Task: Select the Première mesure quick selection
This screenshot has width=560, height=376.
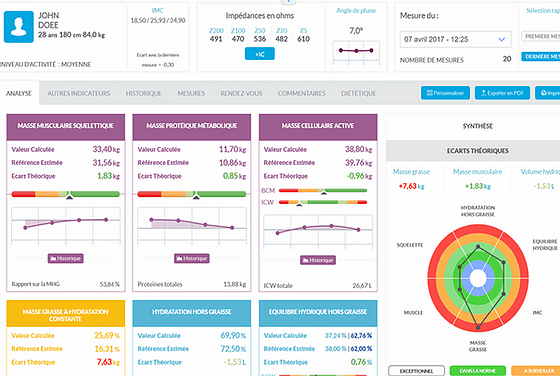Action: coord(541,36)
